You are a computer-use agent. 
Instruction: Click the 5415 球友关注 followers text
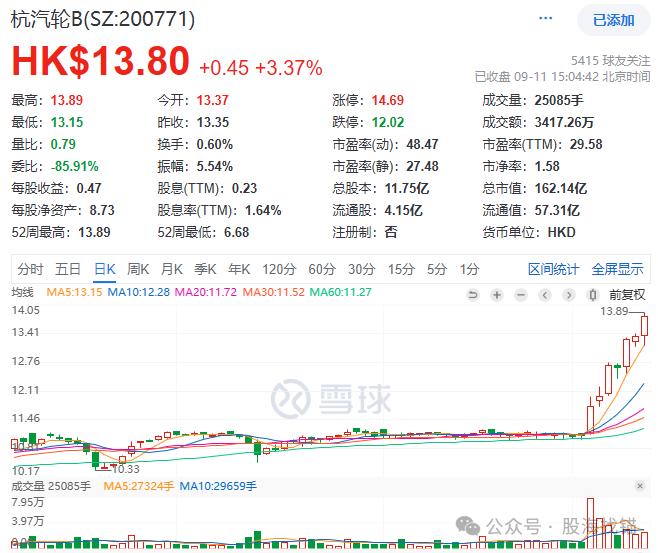point(611,61)
